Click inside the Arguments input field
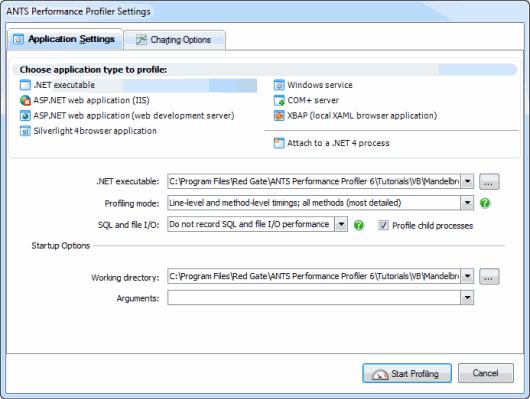The height and width of the screenshot is (399, 530). (x=314, y=298)
